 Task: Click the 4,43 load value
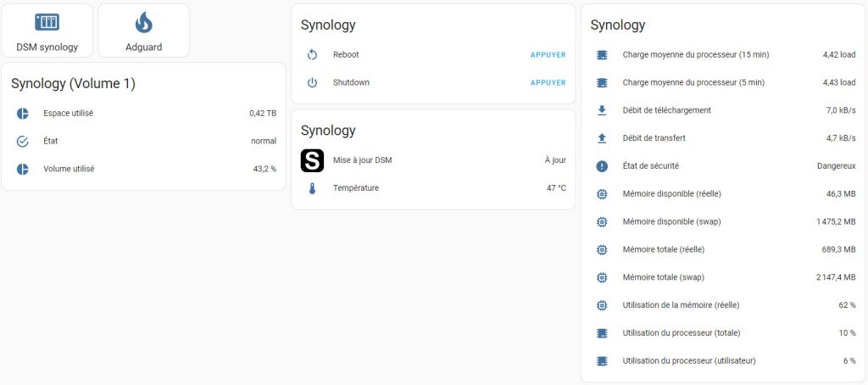click(839, 82)
